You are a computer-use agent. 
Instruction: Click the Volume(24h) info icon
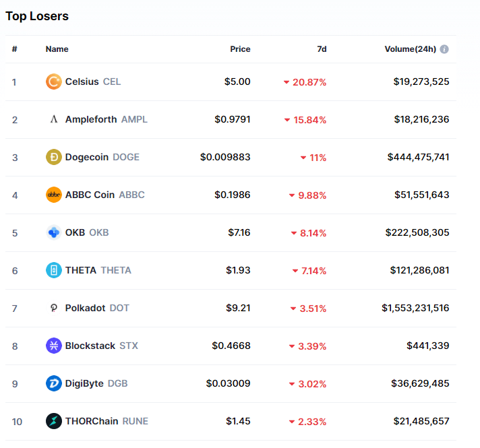point(445,49)
